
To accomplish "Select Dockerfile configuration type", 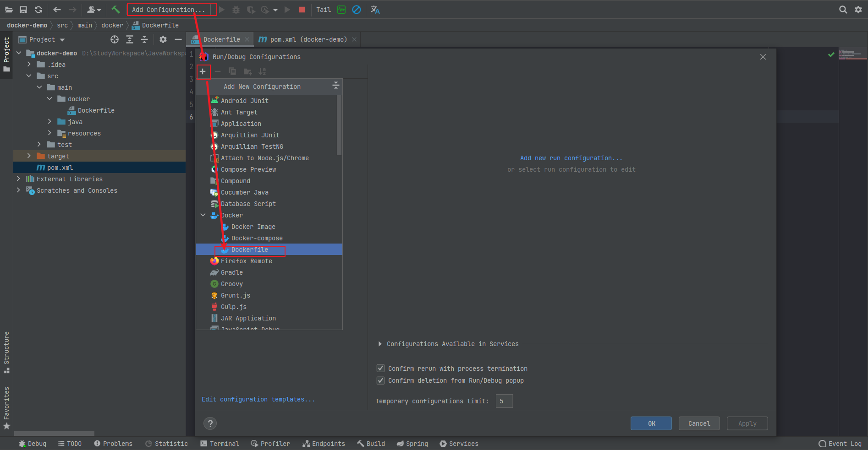I will tap(269, 249).
